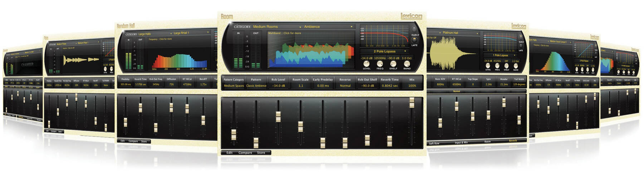This screenshot has height=179, width=644.
Task: Click the Reverse parameter value Normal
Action: tap(345, 86)
